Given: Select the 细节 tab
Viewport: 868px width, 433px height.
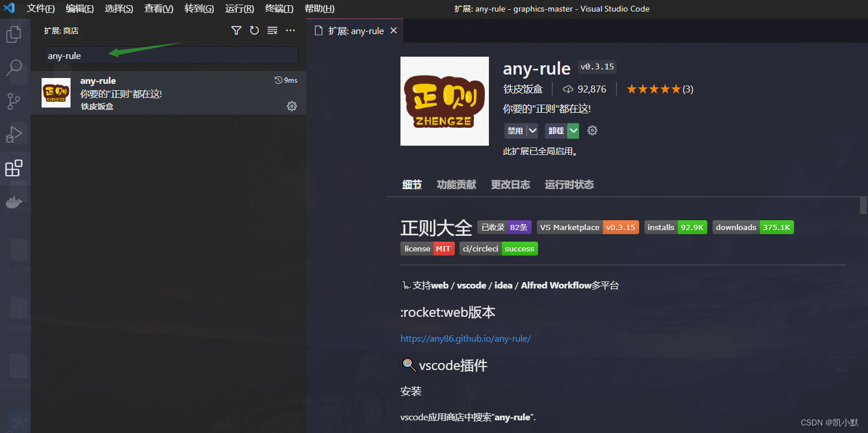Looking at the screenshot, I should [x=412, y=184].
